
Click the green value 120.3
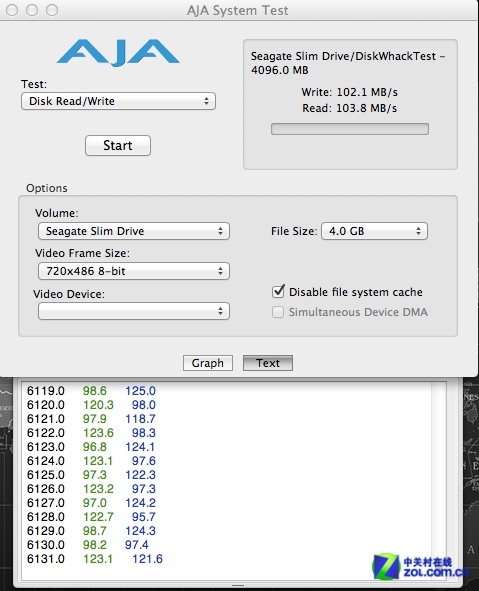click(98, 405)
